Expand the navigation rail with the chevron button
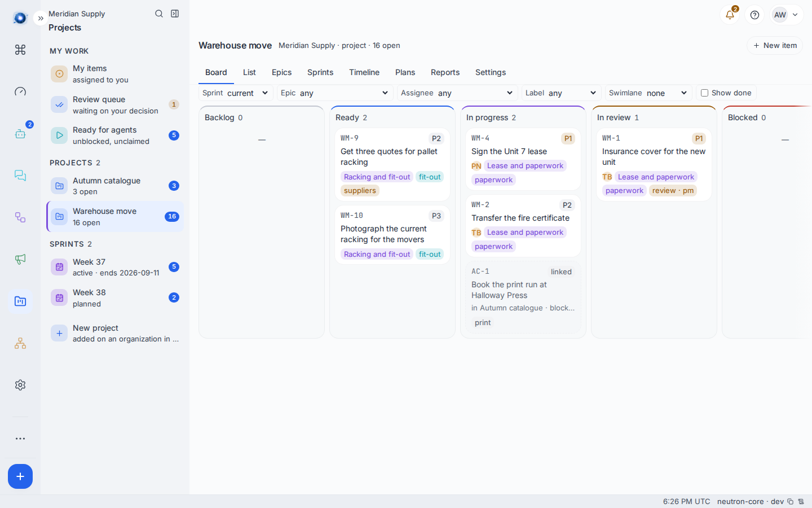Screen dimensions: 812x508 pos(41,18)
